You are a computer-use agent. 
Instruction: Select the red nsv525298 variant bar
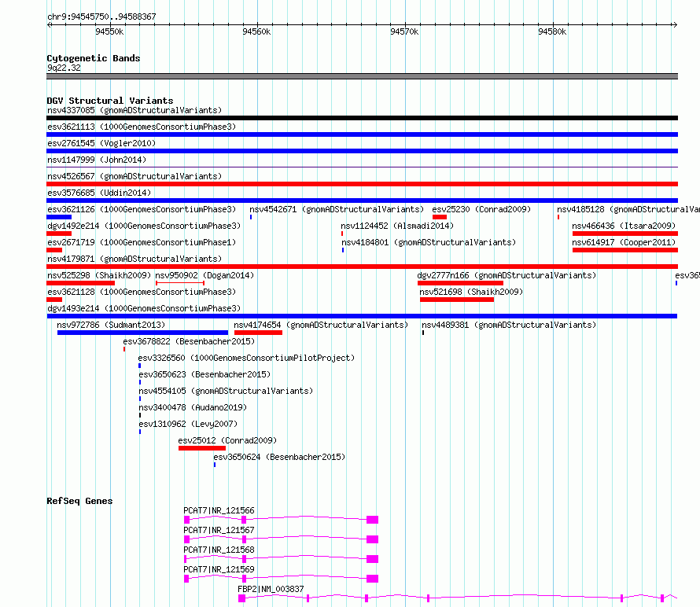[80, 283]
